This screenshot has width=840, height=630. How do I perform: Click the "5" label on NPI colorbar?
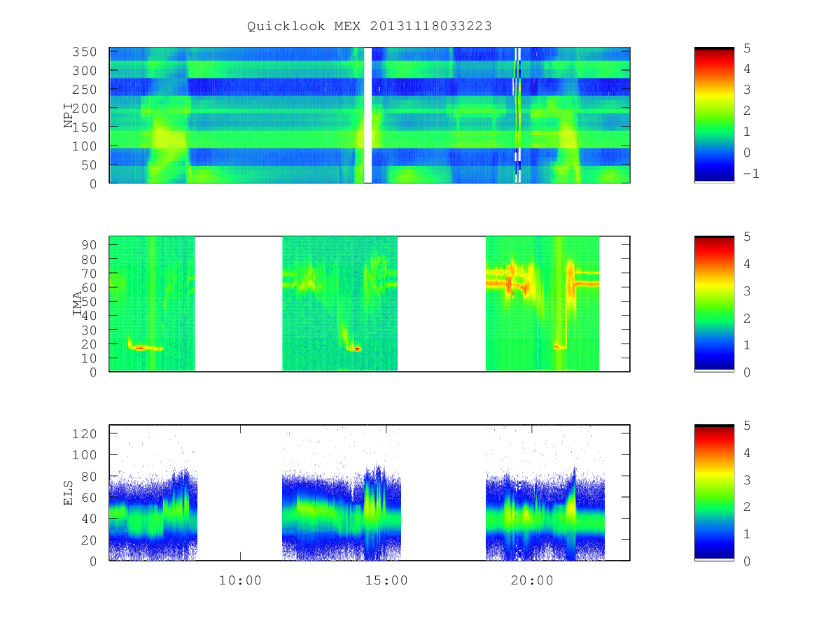pyautogui.click(x=747, y=48)
